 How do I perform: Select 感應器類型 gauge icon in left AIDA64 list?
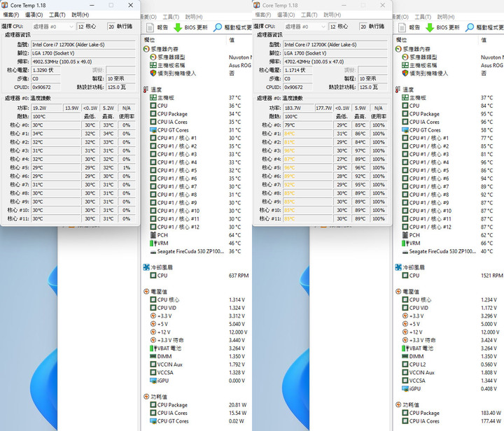coord(153,57)
